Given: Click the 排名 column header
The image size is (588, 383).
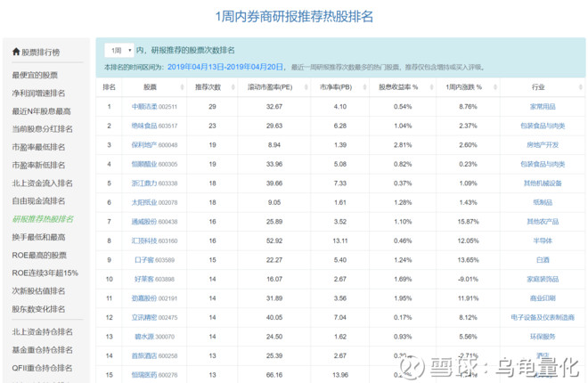Looking at the screenshot, I should 109,87.
